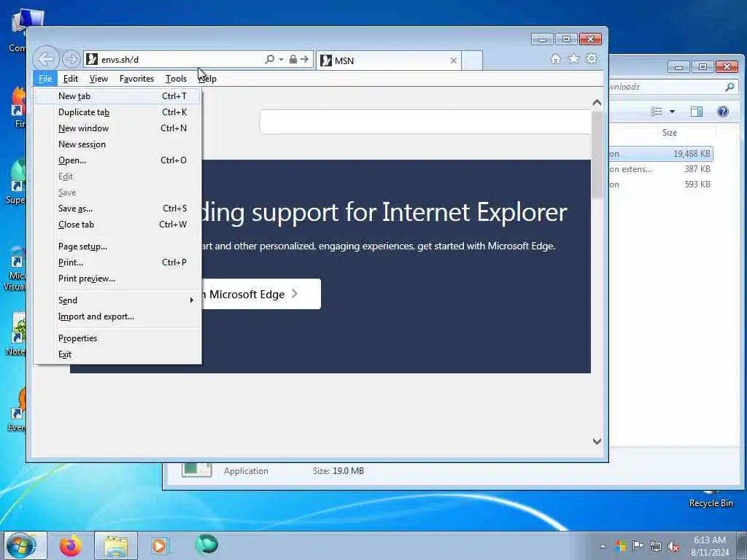Select the 593 KB file row
Viewport: 747px width, 560px height.
[x=661, y=184]
